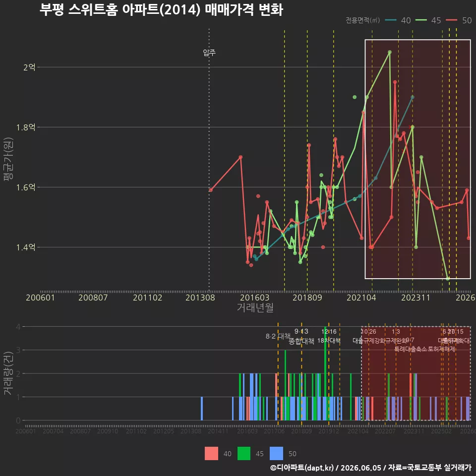This screenshot has width=476, height=476.
Task: Click the 2억 y-axis label
Action: point(29,67)
